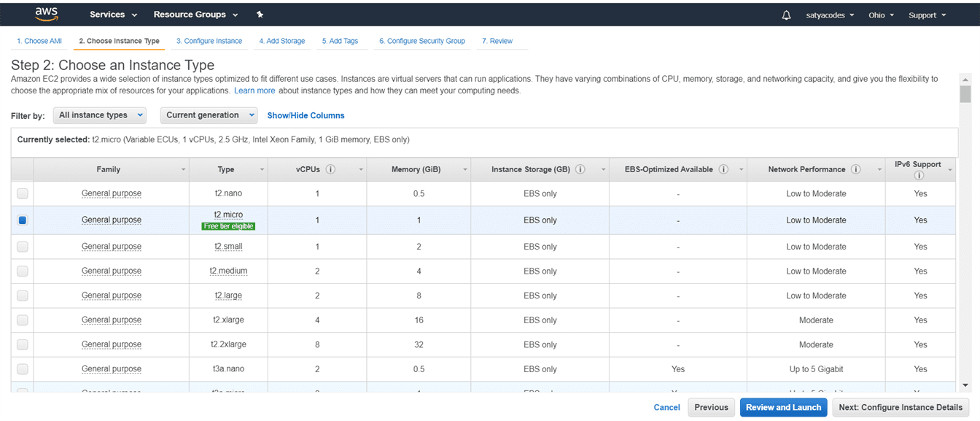Viewport: 980px width, 421px height.
Task: Switch to 6. Configure Security Group tab
Action: tap(421, 41)
